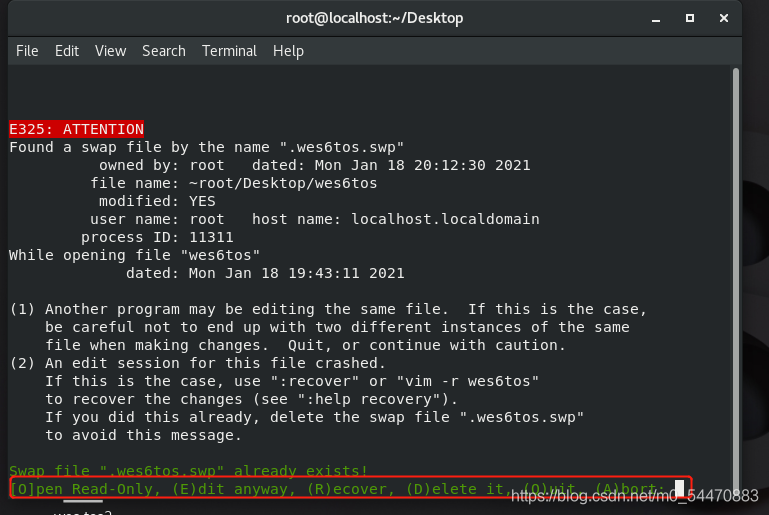Click the window title root@localhost:~/Desktop

tap(374, 18)
